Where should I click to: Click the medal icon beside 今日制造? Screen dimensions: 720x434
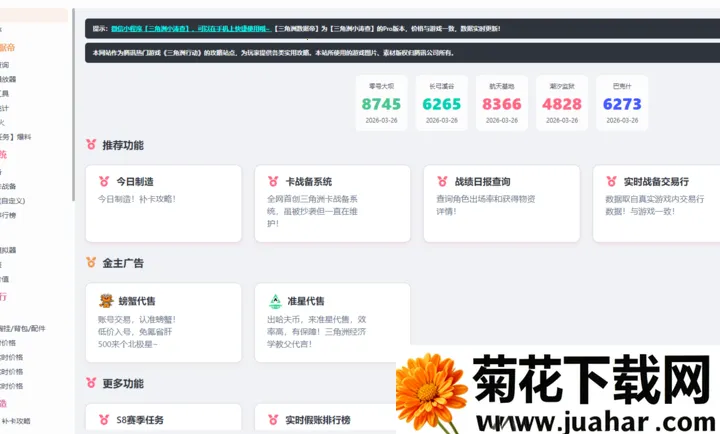pyautogui.click(x=105, y=181)
